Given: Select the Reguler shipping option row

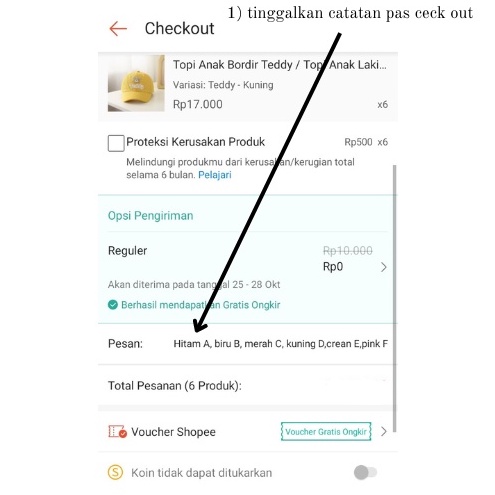Looking at the screenshot, I should pyautogui.click(x=248, y=259).
